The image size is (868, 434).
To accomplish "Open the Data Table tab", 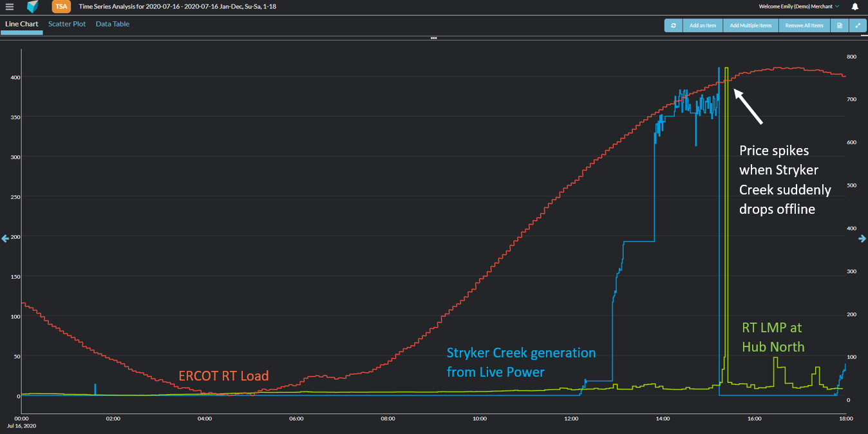I will click(x=113, y=24).
